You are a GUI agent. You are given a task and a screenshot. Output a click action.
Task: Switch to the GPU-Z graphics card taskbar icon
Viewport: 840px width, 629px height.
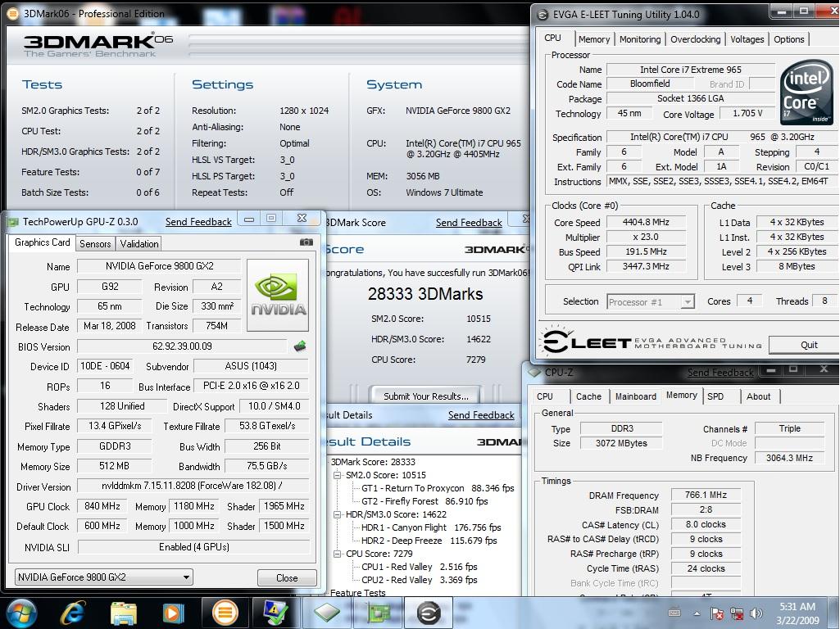(x=378, y=613)
